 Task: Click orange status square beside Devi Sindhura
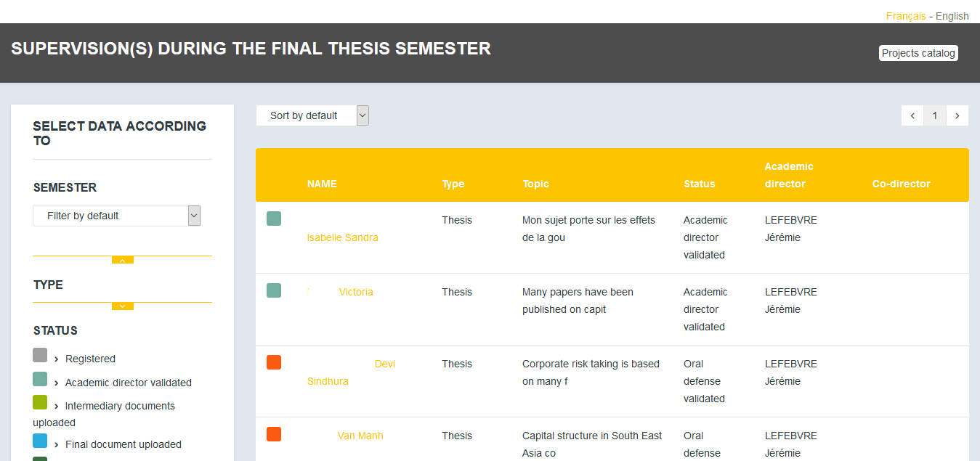274,362
